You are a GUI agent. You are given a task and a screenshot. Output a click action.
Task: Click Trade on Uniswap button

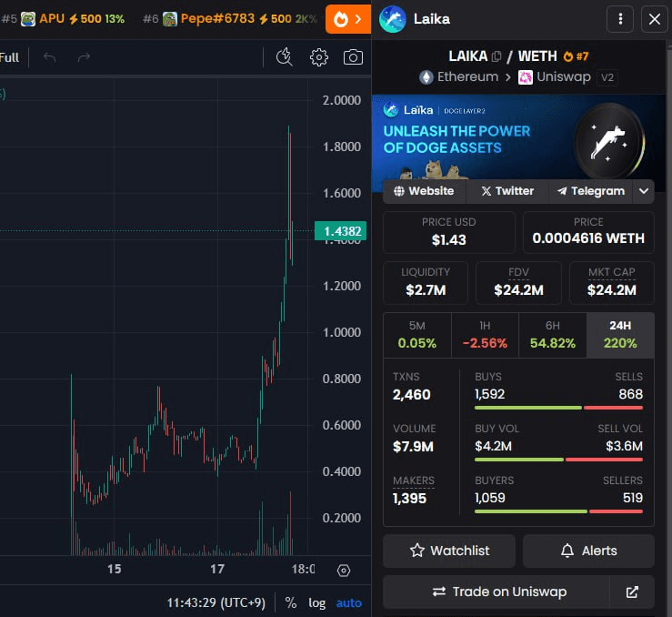pos(496,592)
